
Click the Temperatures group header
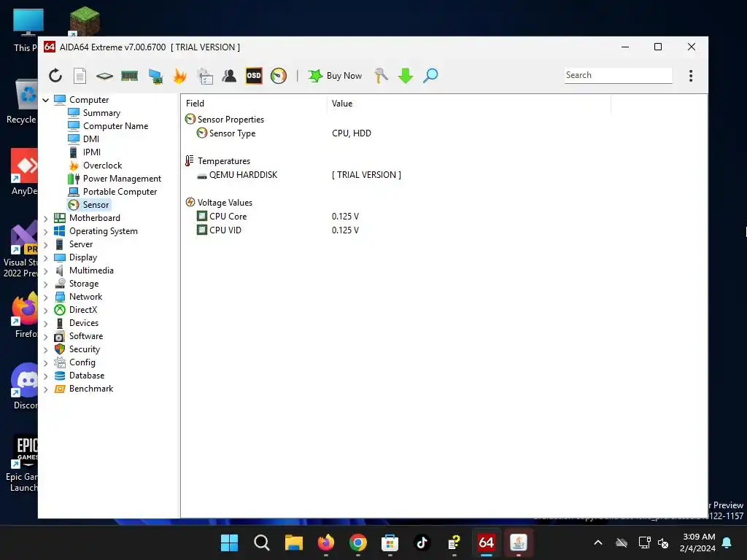223,161
